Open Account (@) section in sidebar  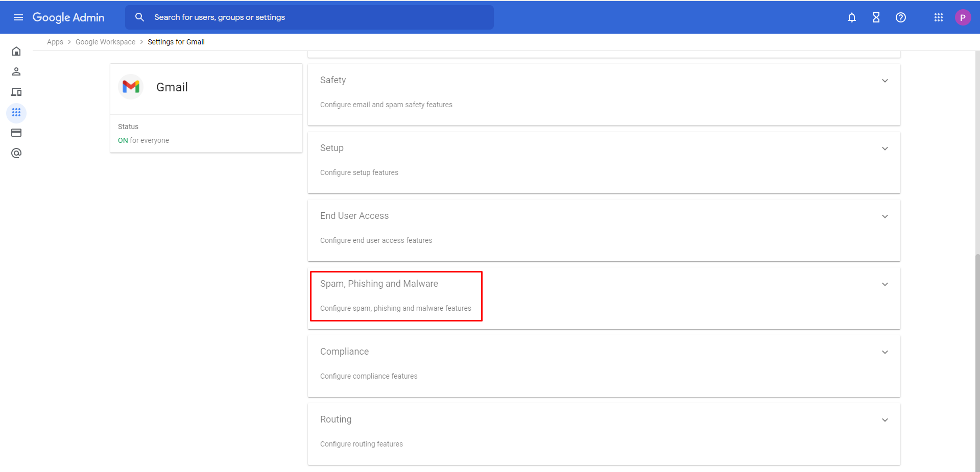[x=16, y=153]
